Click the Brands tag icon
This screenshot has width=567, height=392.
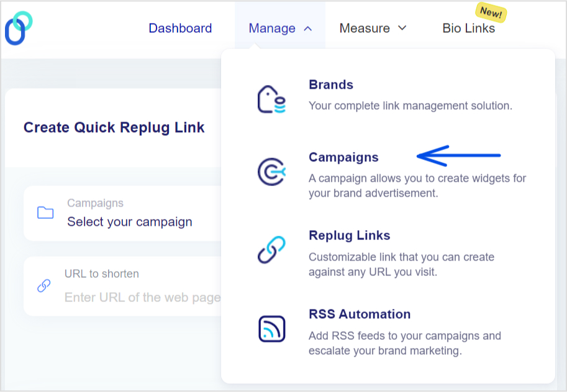tap(271, 99)
